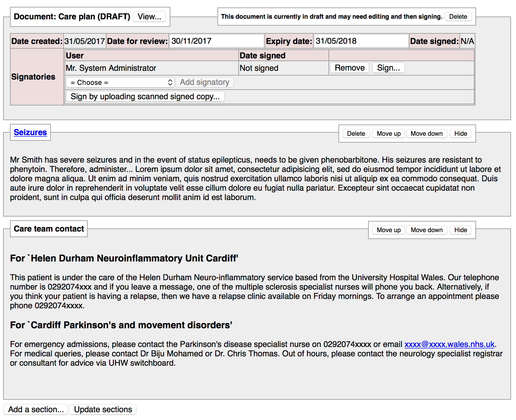Click the Update sections button

(x=103, y=409)
